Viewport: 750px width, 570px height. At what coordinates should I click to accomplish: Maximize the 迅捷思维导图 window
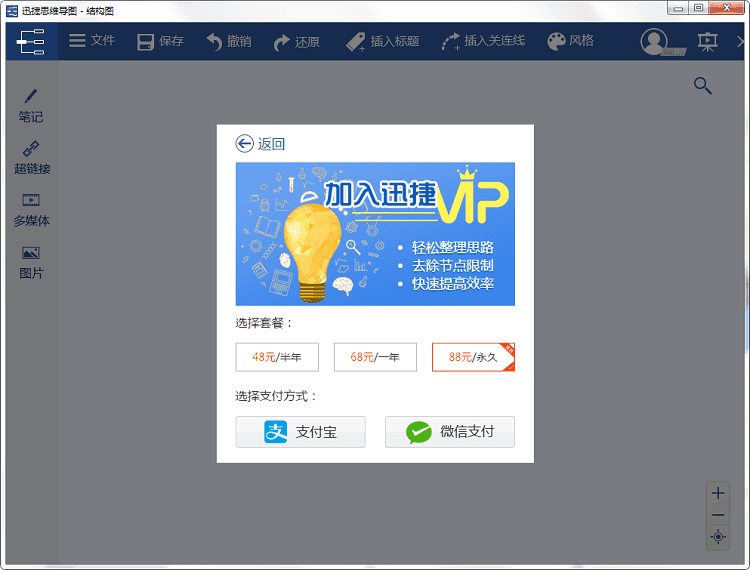coord(698,8)
